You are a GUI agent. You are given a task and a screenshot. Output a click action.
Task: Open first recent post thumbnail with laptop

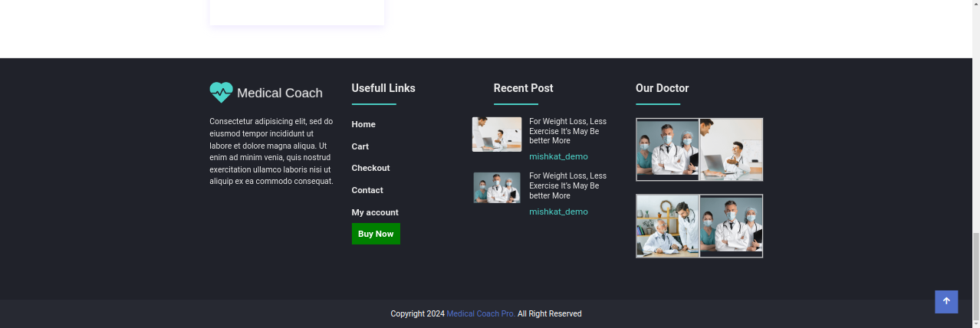pyautogui.click(x=497, y=134)
